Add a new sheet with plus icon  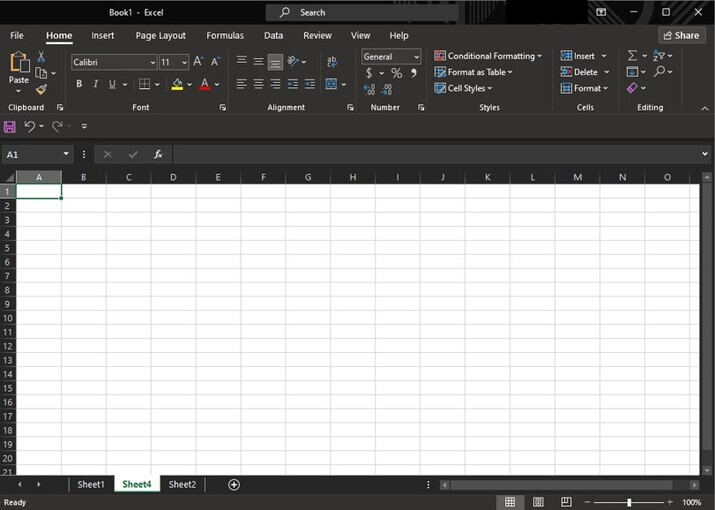[233, 484]
